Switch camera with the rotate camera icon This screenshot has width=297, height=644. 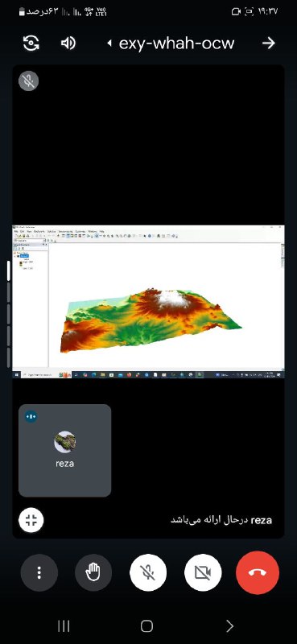click(31, 43)
